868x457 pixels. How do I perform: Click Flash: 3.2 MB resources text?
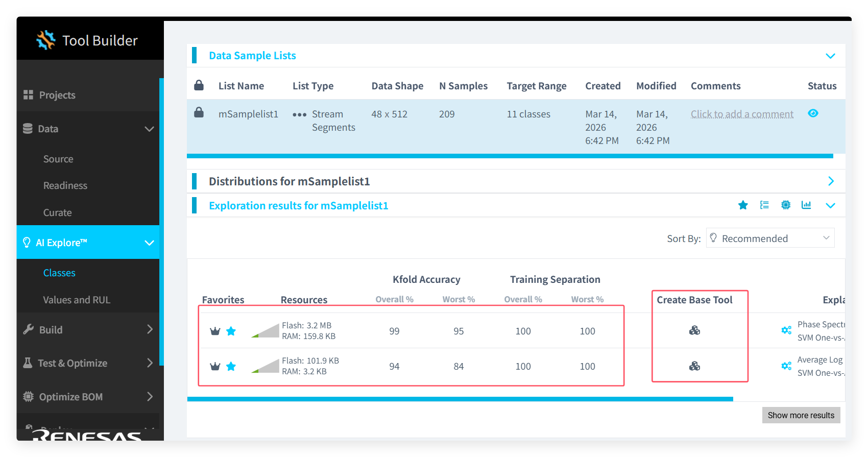(x=306, y=325)
